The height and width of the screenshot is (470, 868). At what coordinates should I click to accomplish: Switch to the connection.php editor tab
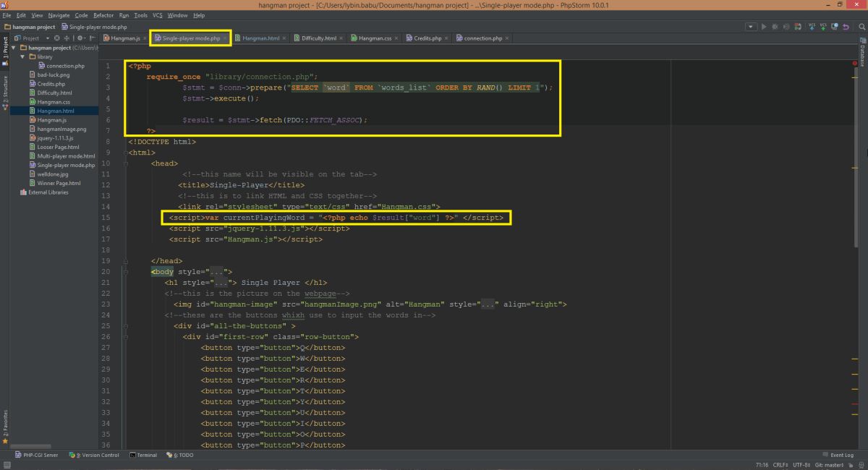click(x=482, y=38)
